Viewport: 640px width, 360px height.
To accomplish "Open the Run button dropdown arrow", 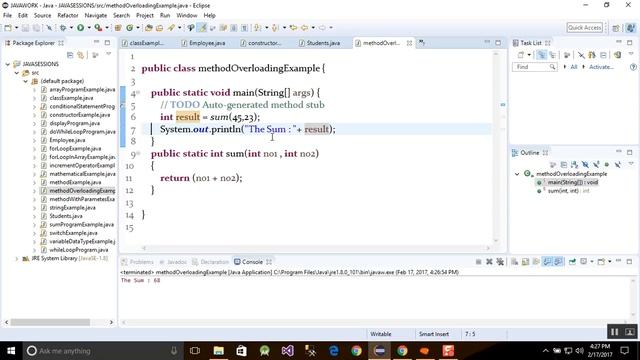I will 89,28.
